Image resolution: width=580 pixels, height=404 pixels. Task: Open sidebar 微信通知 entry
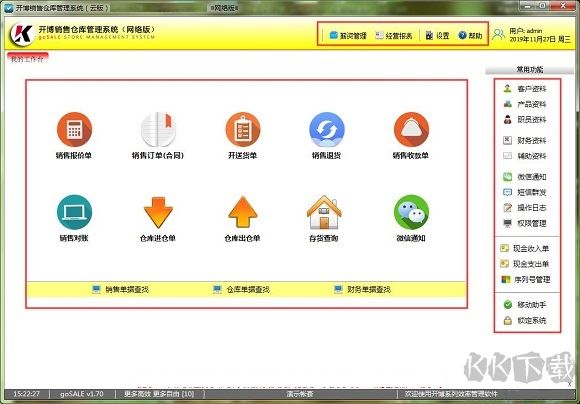tap(525, 177)
